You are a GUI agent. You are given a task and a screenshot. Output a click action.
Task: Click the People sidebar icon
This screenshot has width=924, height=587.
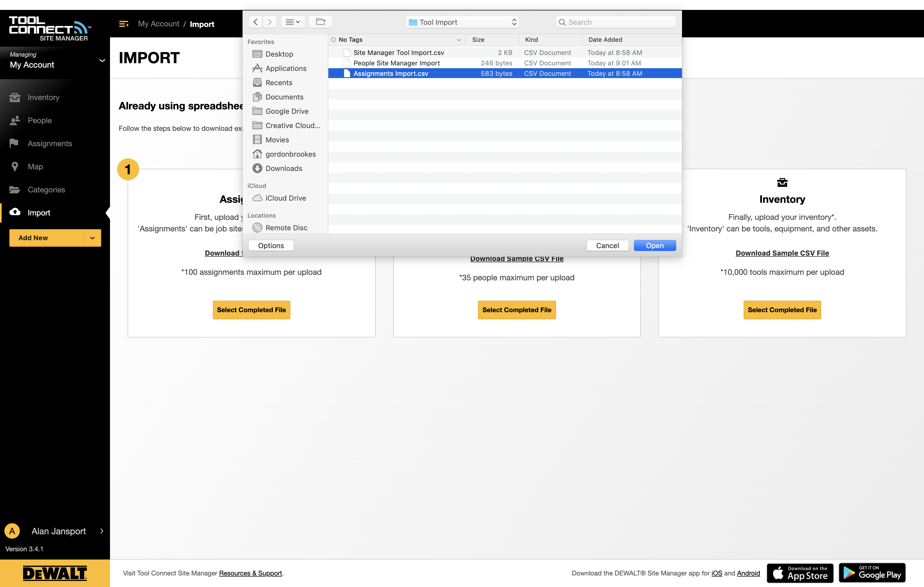15,120
